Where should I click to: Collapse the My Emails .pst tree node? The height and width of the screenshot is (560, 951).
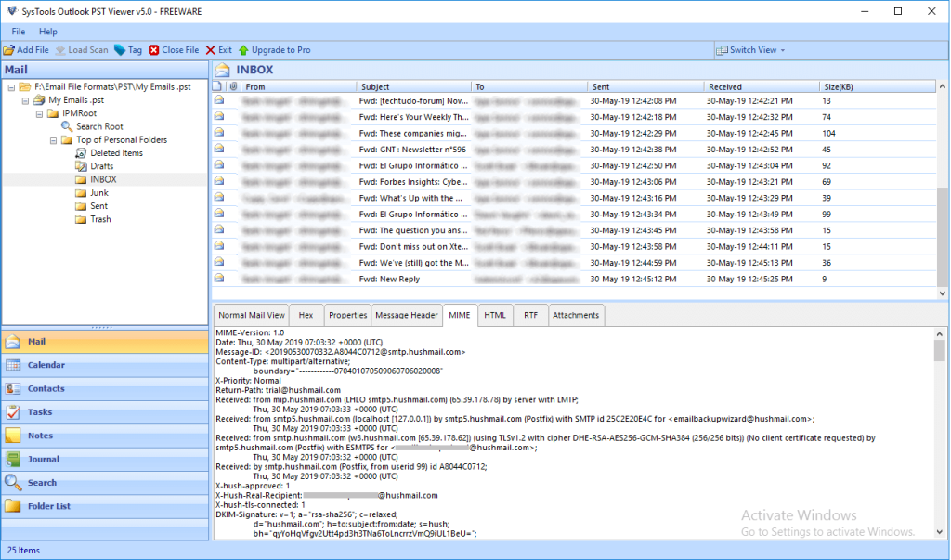click(x=25, y=100)
